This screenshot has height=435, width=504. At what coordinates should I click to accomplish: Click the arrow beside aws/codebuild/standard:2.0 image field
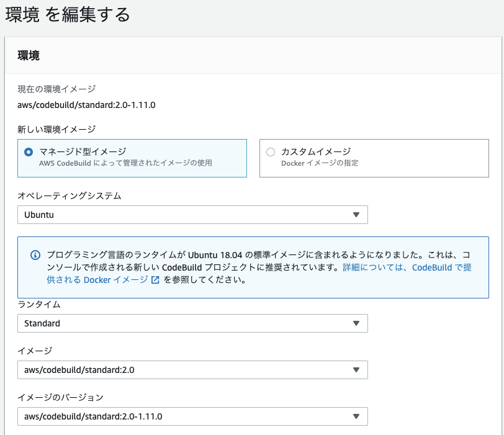point(356,370)
